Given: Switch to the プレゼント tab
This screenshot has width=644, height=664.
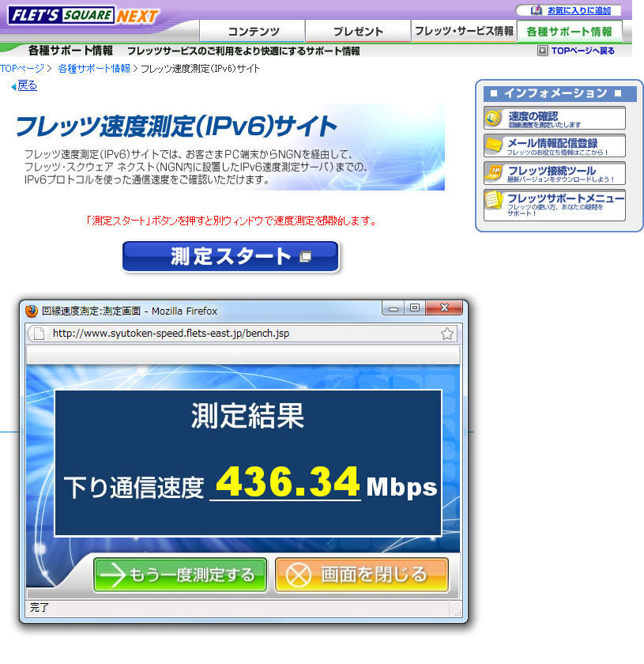Looking at the screenshot, I should 358,32.
